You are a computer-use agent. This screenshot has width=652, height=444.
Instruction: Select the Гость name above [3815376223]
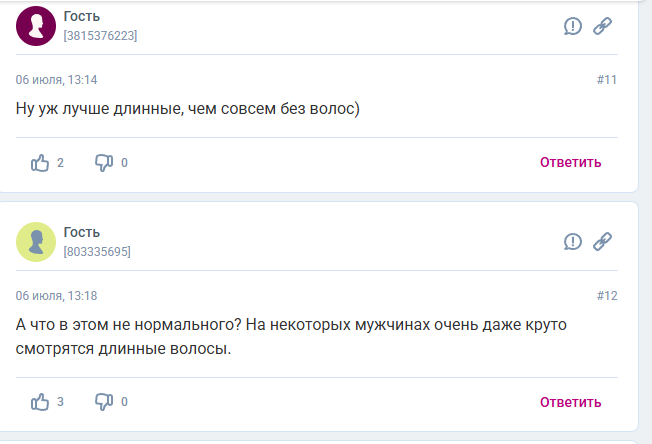tap(82, 16)
